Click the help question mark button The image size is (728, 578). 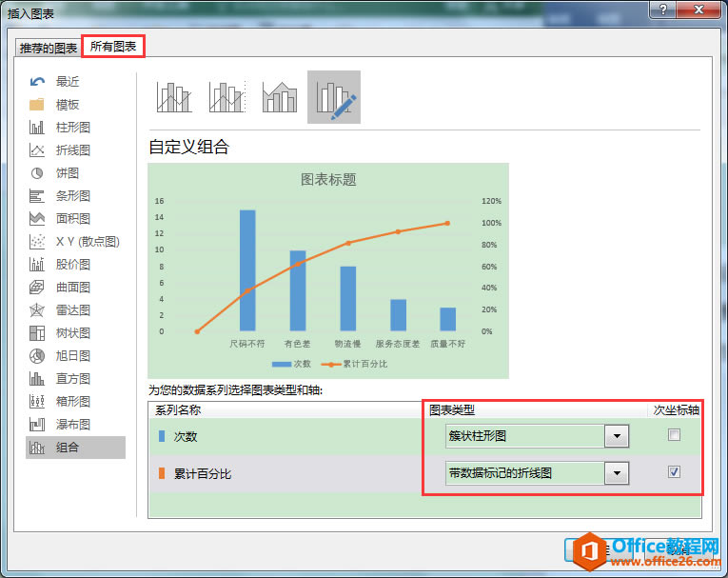point(663,10)
